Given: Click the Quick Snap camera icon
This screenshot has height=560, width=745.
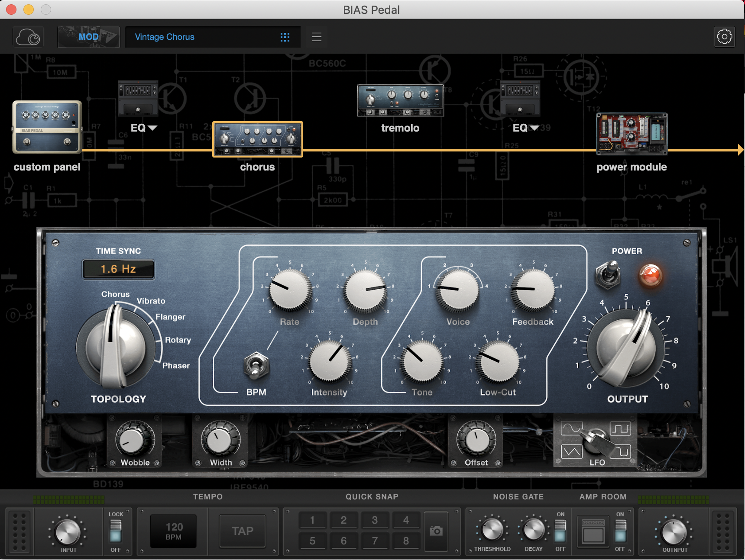Looking at the screenshot, I should click(x=436, y=531).
